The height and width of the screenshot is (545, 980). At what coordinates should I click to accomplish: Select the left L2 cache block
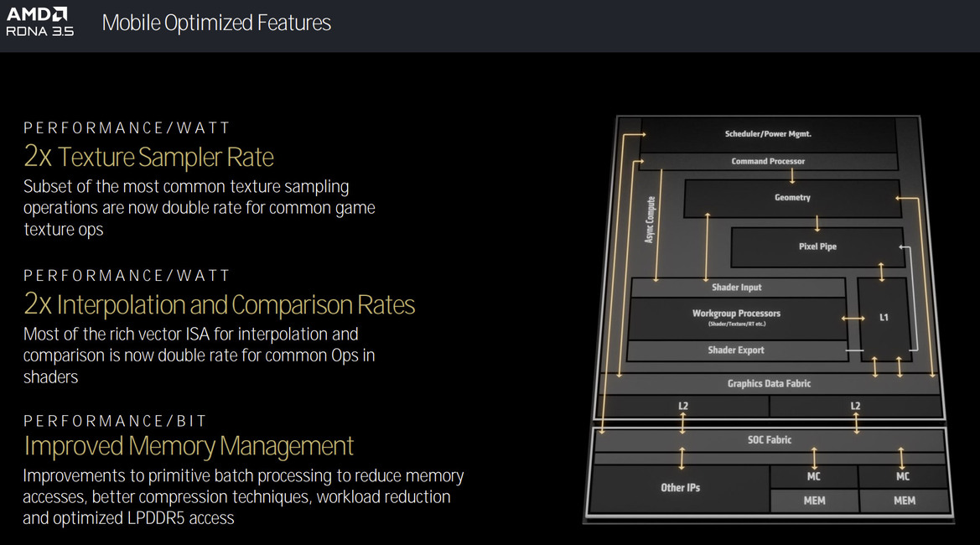(x=683, y=407)
